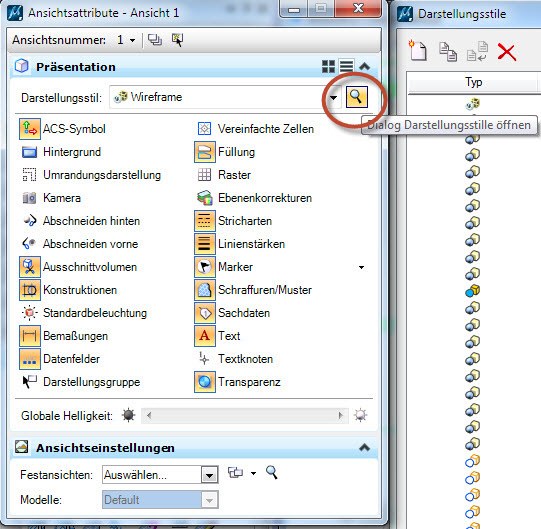The width and height of the screenshot is (541, 529).
Task: Click the Linienstärken icon
Action: [x=205, y=244]
